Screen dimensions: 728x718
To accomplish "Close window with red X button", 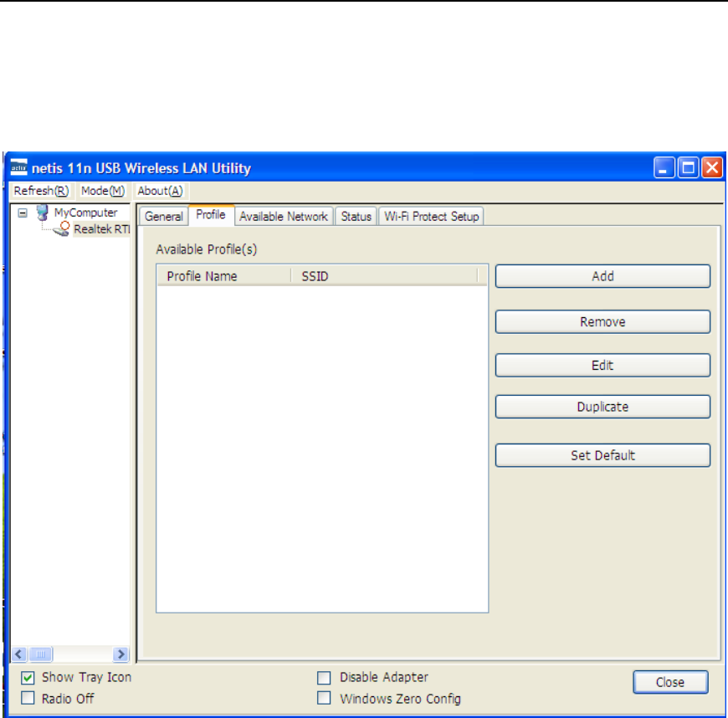I will [712, 167].
